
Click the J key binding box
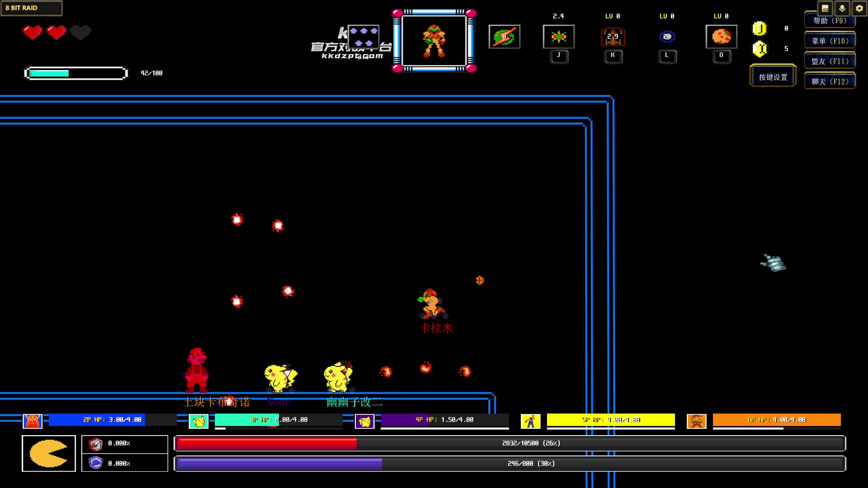coord(559,56)
